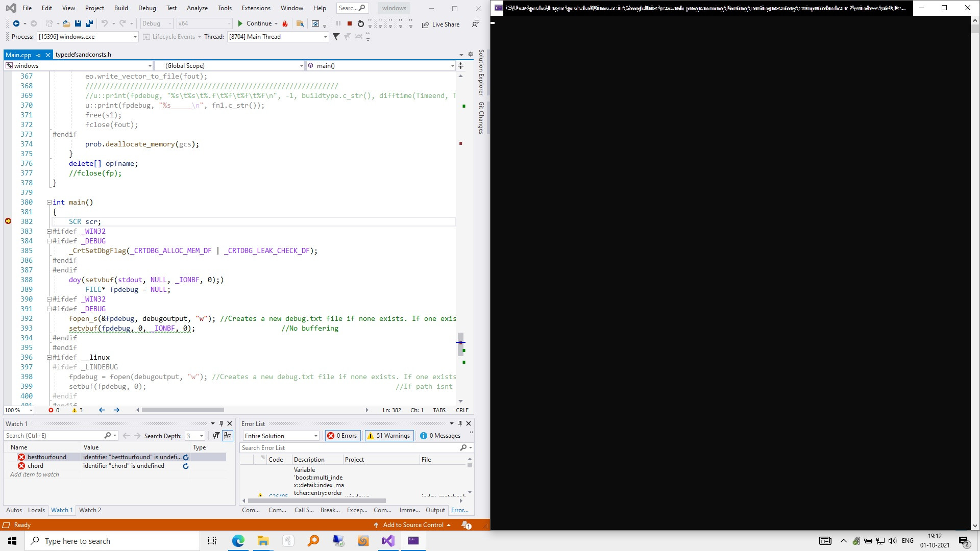Viewport: 980px width, 551px height.
Task: Open the Git Changes side tab
Action: [481, 118]
